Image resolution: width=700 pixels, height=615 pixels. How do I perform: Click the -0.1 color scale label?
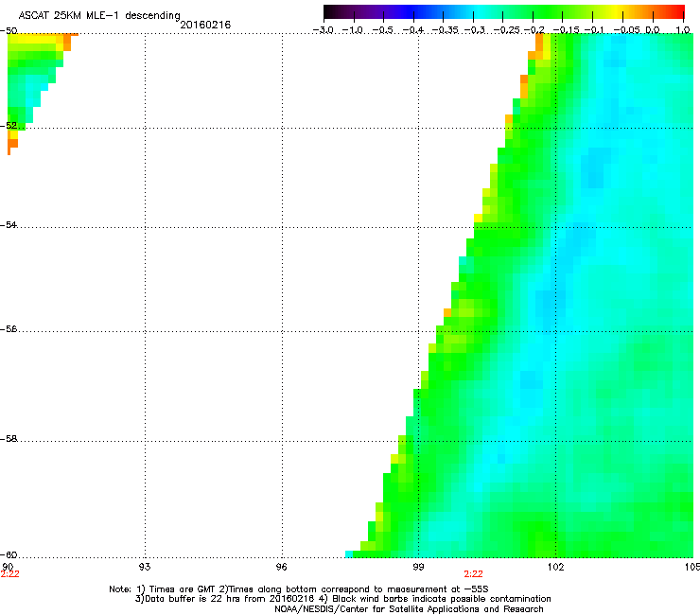[x=594, y=30]
